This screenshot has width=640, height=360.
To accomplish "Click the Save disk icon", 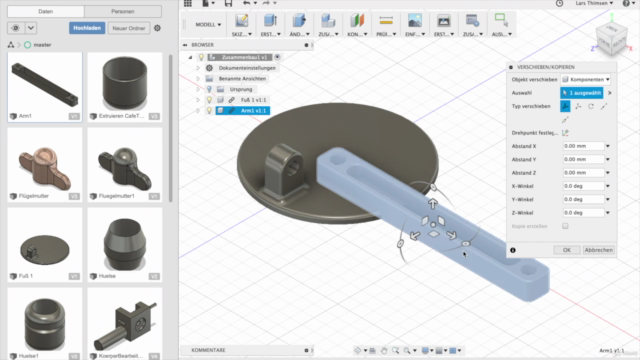I will click(228, 3).
